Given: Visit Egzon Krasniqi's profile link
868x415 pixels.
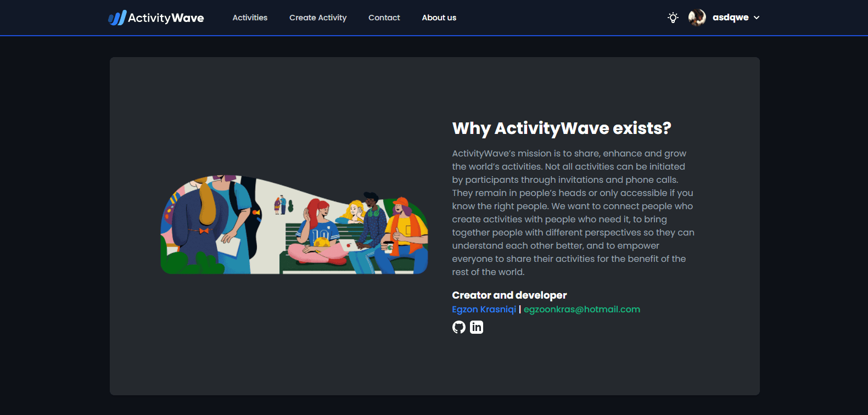Looking at the screenshot, I should pos(484,310).
